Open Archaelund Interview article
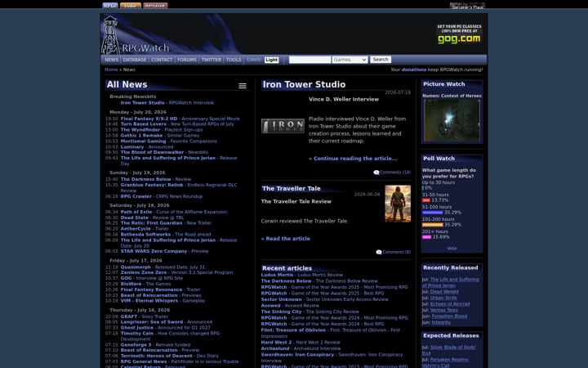Viewport: 588px width, 368px height. [x=301, y=348]
